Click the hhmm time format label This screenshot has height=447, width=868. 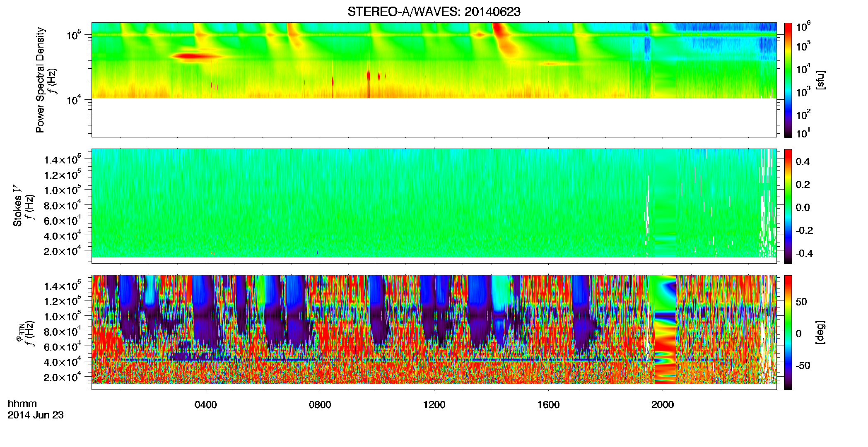(x=22, y=404)
